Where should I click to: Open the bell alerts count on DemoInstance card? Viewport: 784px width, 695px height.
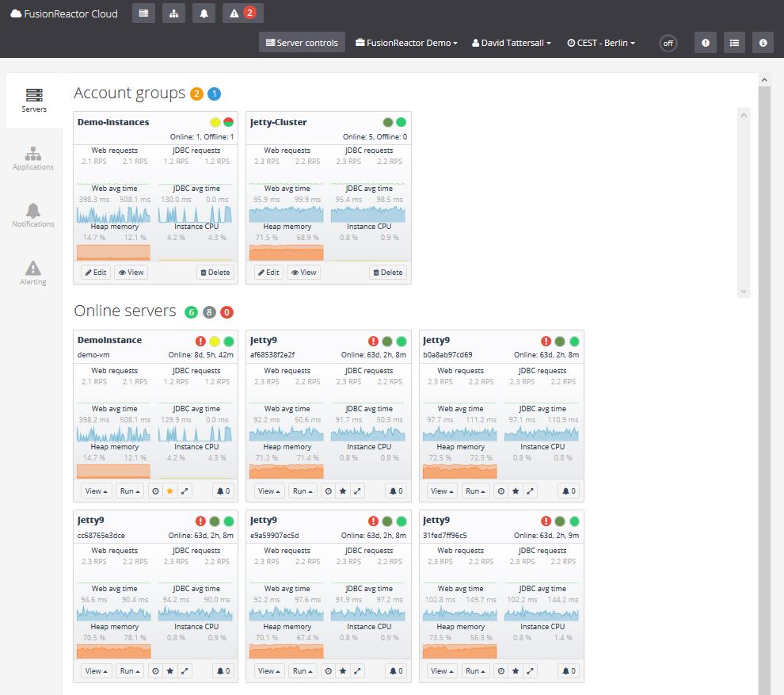[x=223, y=491]
